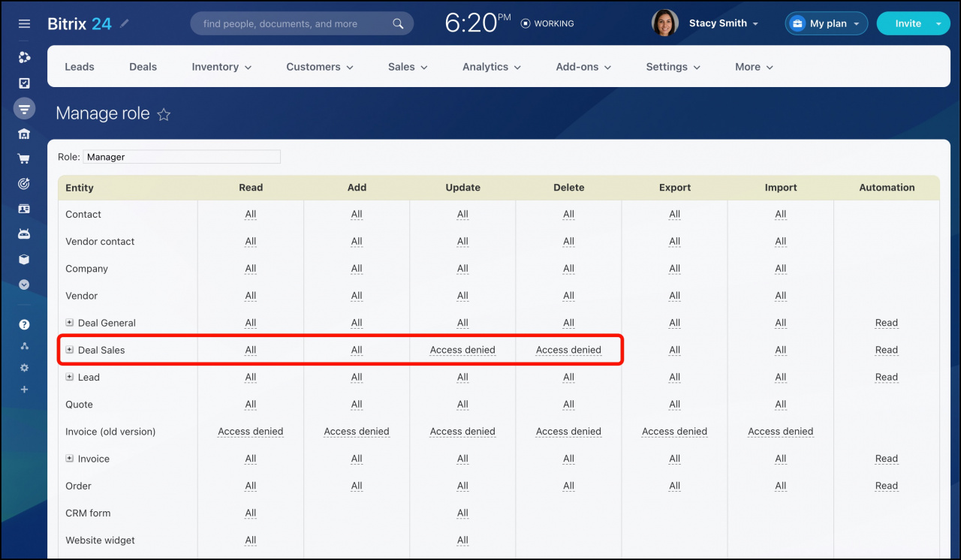Click the Bitrix 24 logo
Viewport: 961px width, 560px height.
(80, 23)
